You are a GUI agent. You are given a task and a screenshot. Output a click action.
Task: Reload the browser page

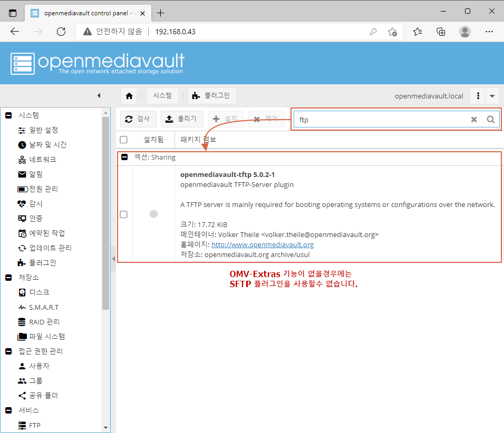click(x=61, y=32)
